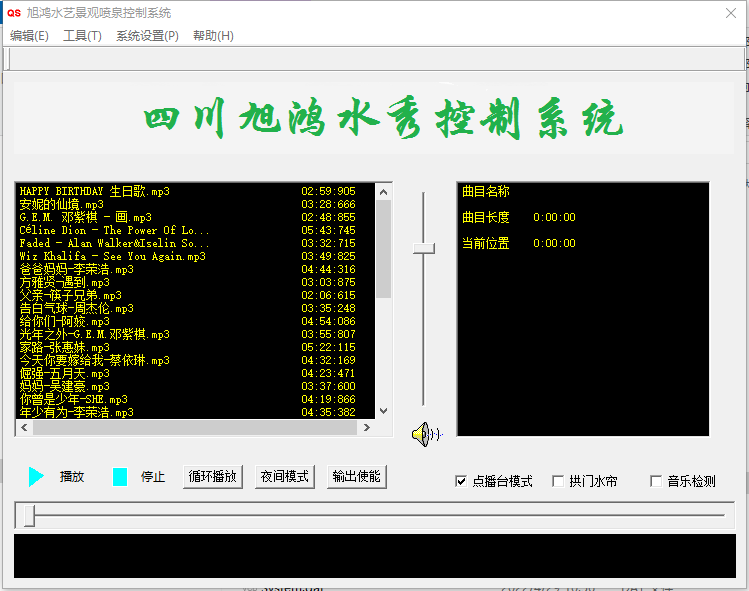Click the cyan play triangle icon
The image size is (749, 591).
pyautogui.click(x=36, y=477)
